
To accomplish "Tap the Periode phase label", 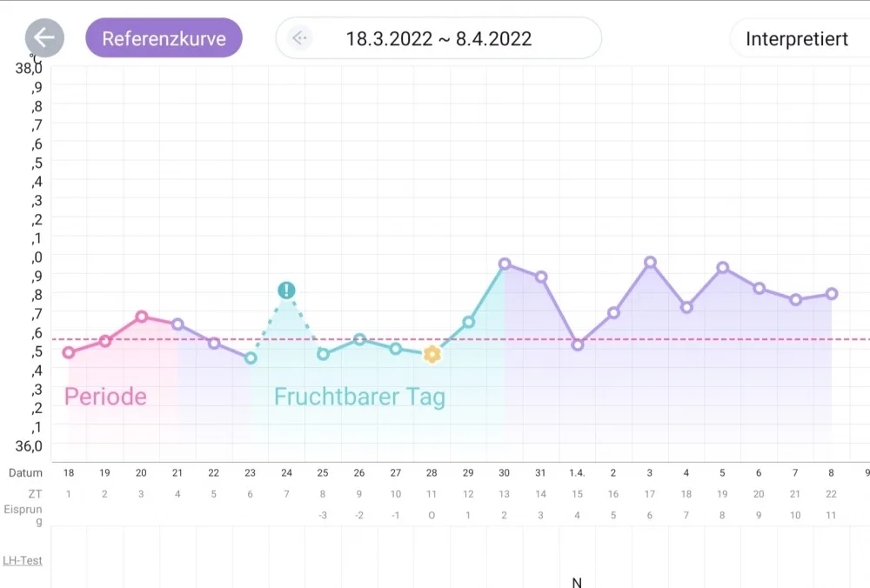I will tap(105, 397).
